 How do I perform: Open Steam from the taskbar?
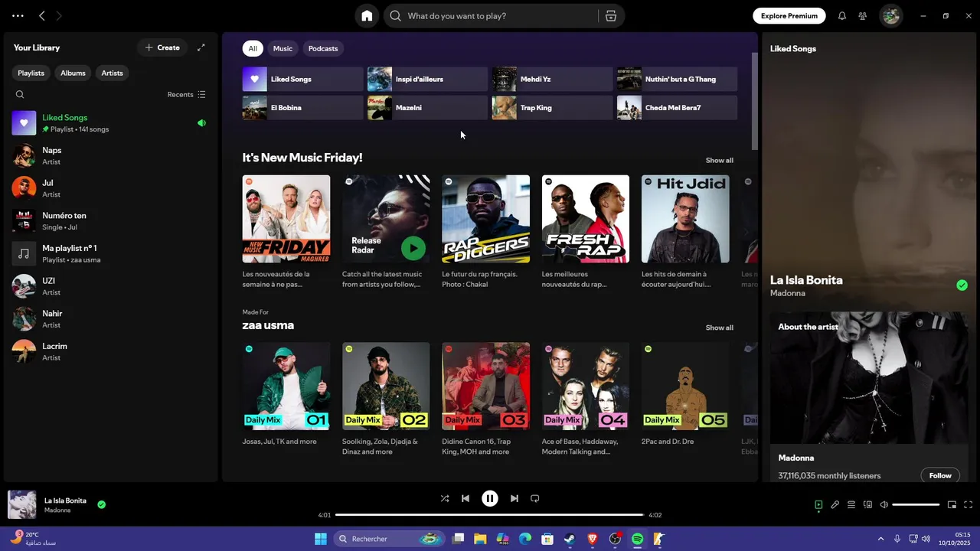[x=570, y=539]
